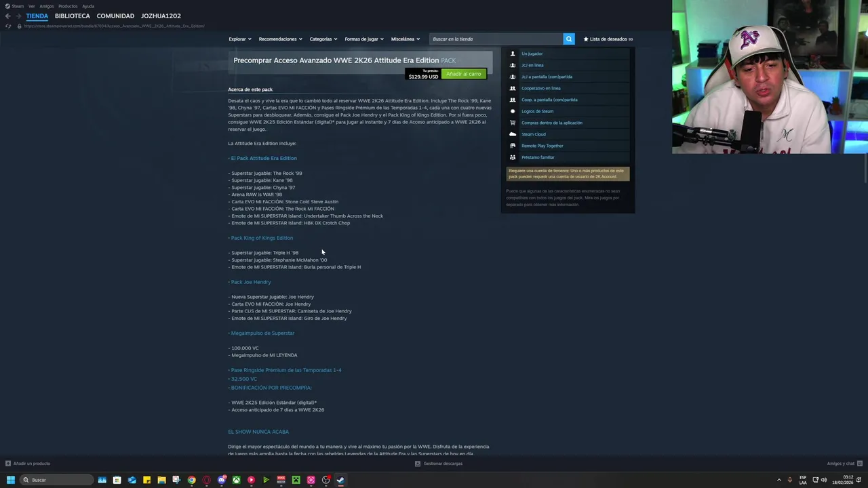
Task: Click the Remote Play Together icon
Action: click(x=513, y=146)
